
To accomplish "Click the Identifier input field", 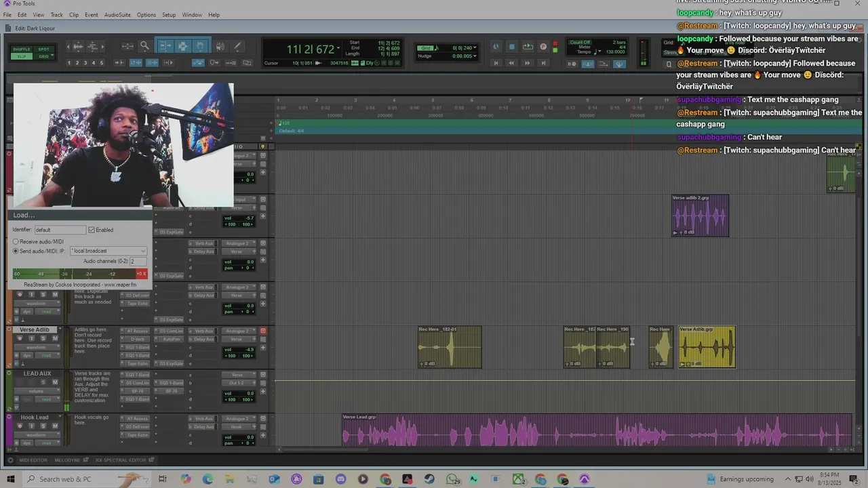I will (60, 230).
